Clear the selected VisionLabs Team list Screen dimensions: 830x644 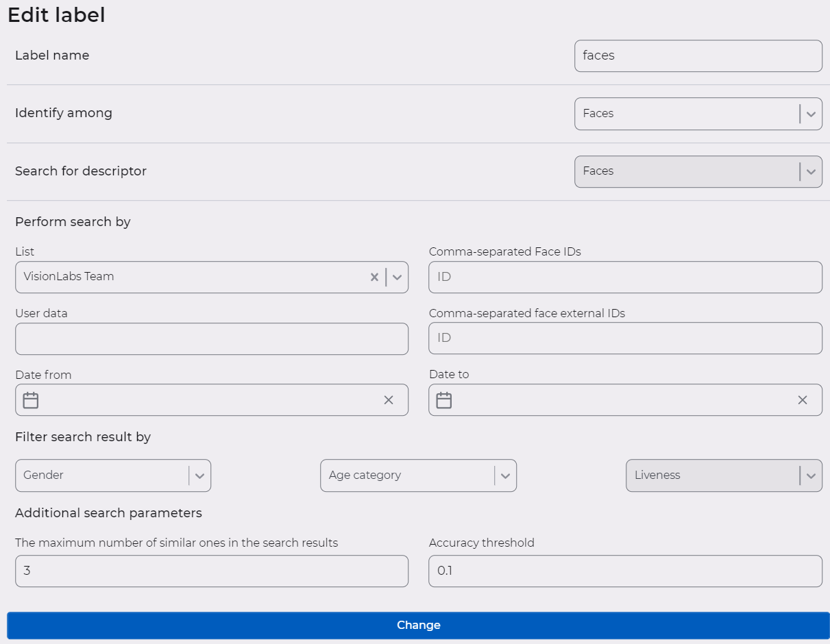coord(374,277)
